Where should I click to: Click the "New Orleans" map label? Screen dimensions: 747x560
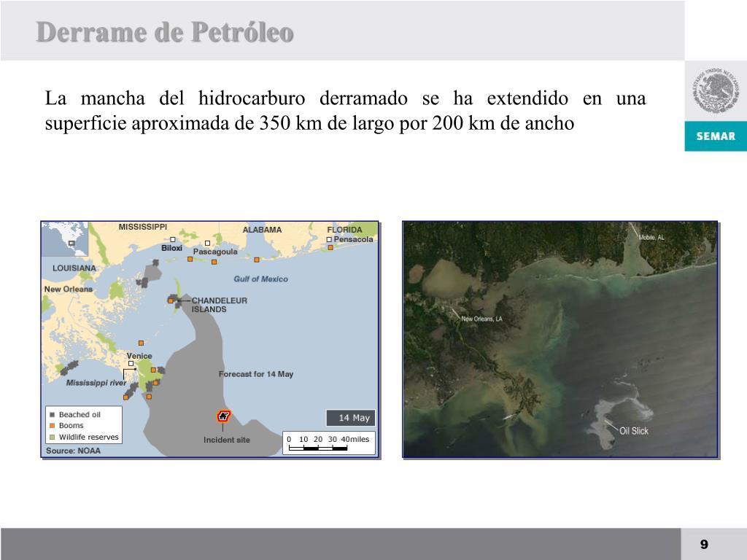[68, 289]
